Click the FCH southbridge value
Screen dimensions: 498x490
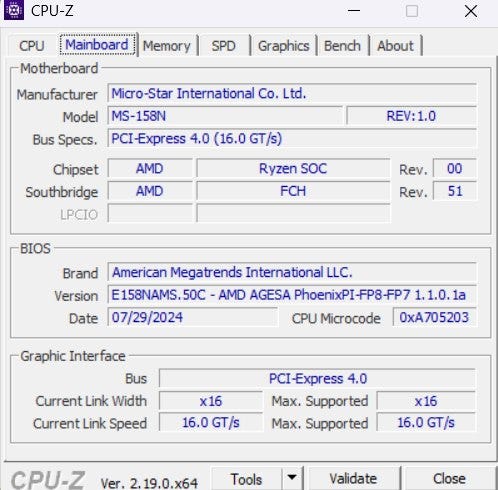click(293, 191)
